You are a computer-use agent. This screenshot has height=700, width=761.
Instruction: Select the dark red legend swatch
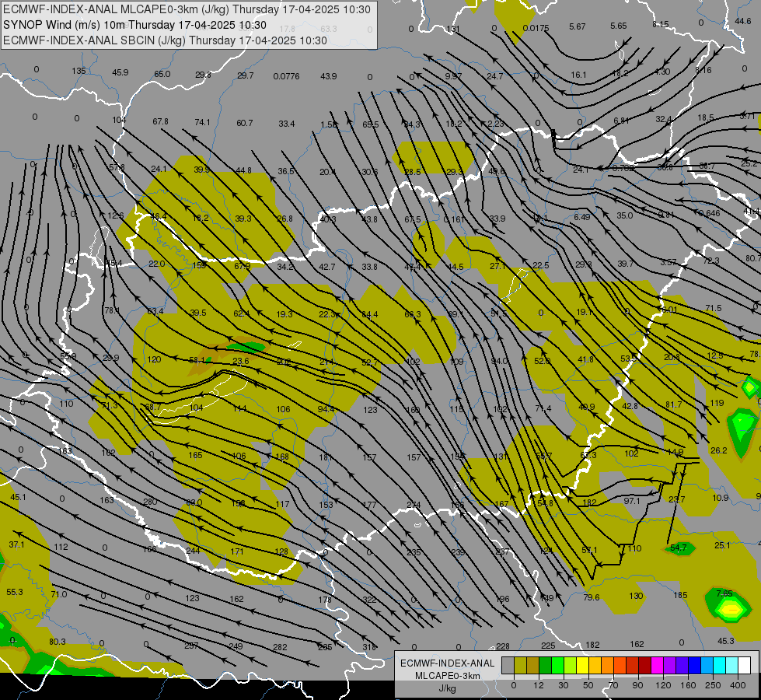tap(645, 665)
